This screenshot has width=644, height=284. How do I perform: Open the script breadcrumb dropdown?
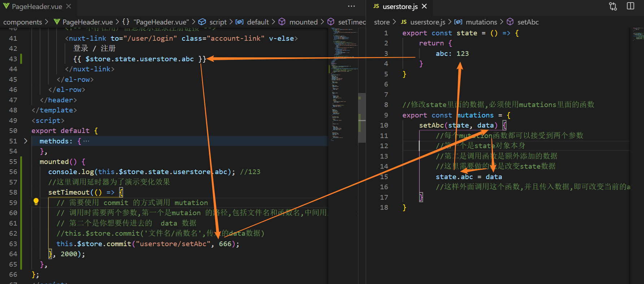click(x=218, y=22)
